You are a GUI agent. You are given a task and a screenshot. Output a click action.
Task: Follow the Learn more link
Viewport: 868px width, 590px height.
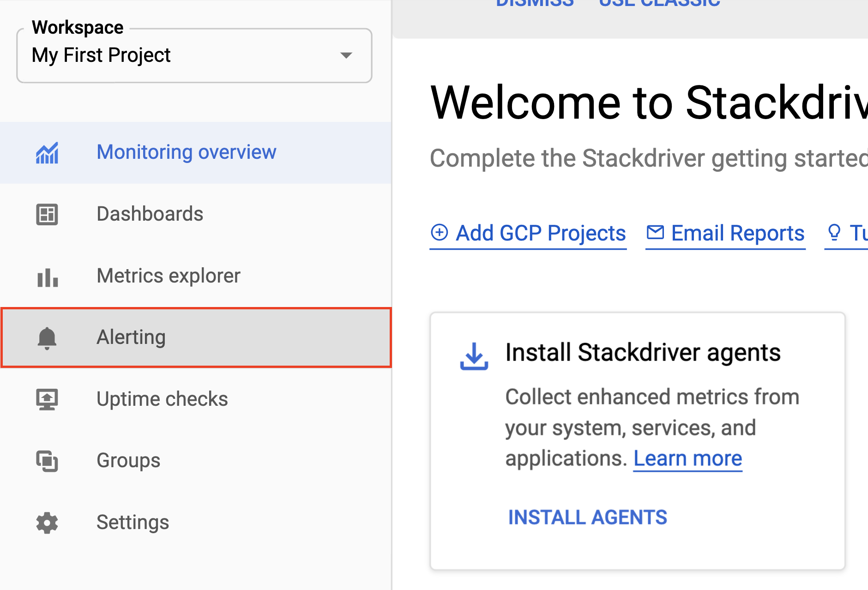pyautogui.click(x=687, y=458)
